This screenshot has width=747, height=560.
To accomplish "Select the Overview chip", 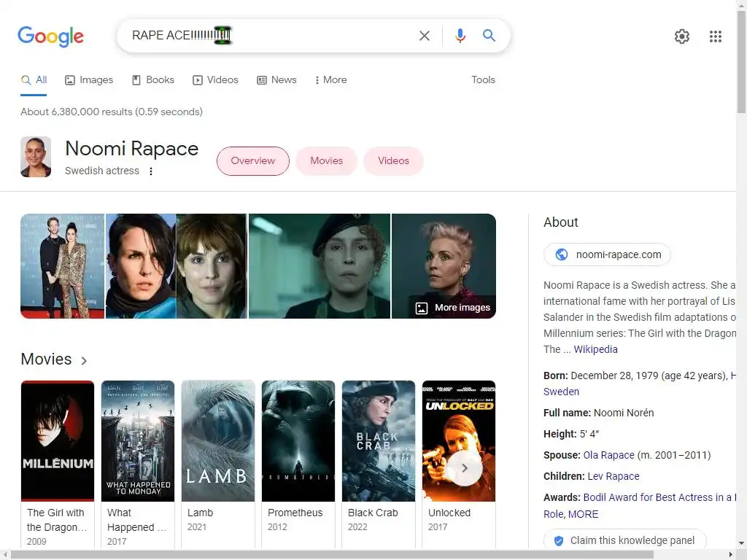I will (253, 161).
